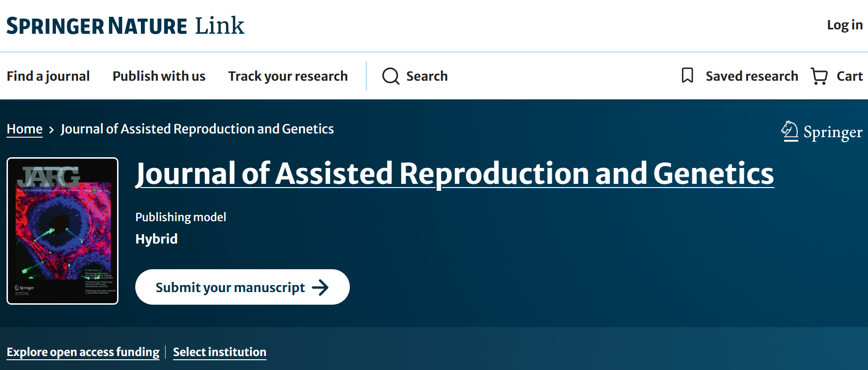The image size is (868, 370).
Task: Go to Home via breadcrumb
Action: click(x=25, y=129)
